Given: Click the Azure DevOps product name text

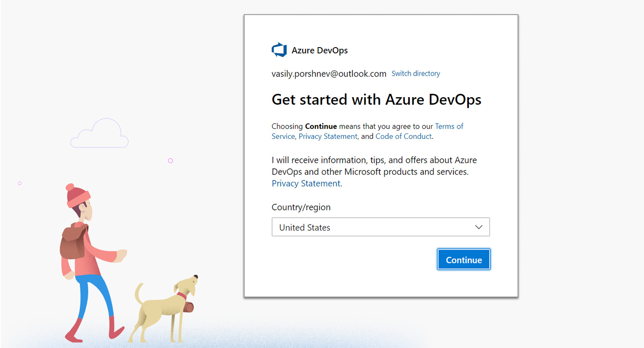Looking at the screenshot, I should pos(320,50).
